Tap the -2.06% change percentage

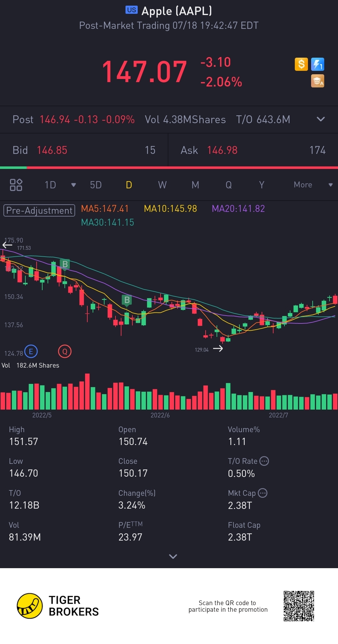click(x=221, y=82)
